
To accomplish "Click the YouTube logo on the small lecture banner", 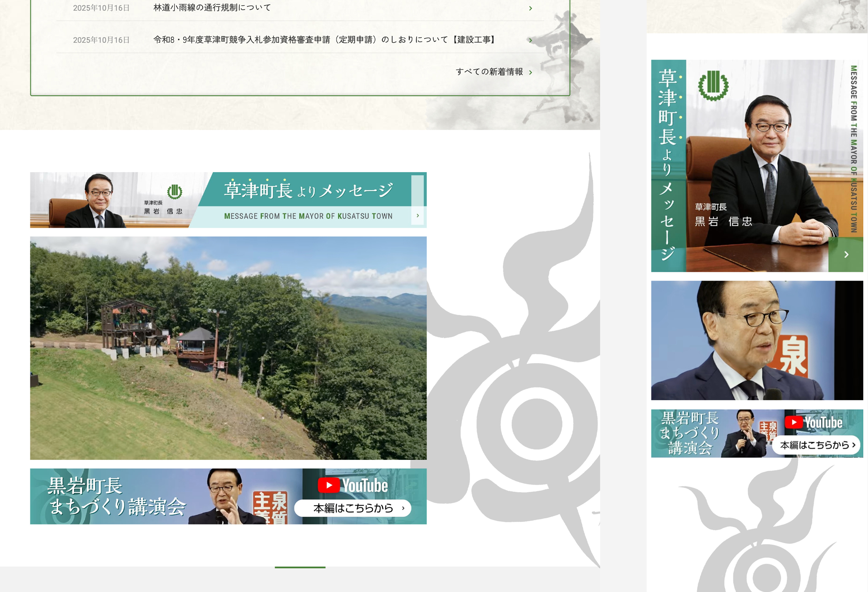I will coord(814,423).
